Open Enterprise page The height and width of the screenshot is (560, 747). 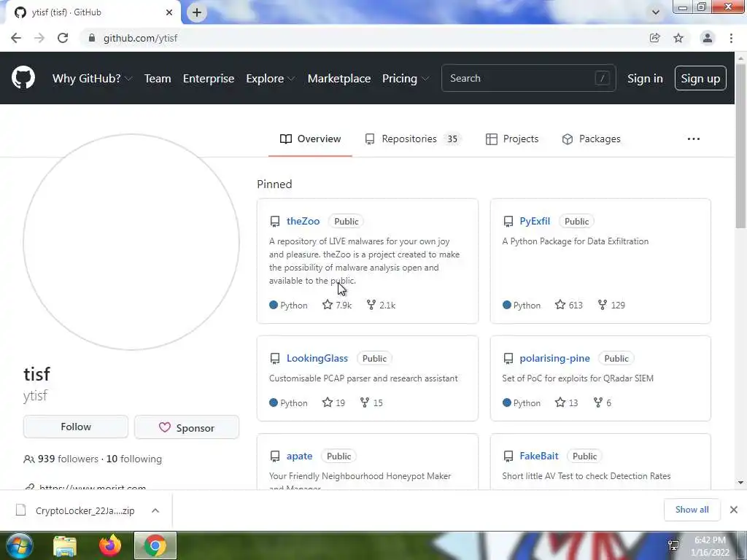[209, 79]
